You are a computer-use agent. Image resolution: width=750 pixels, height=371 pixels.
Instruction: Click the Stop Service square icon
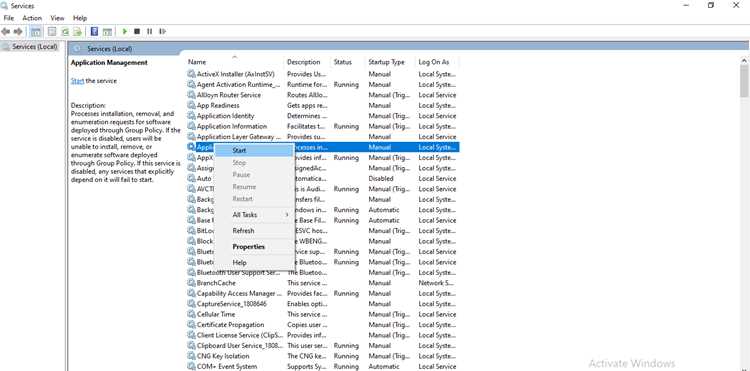[137, 31]
